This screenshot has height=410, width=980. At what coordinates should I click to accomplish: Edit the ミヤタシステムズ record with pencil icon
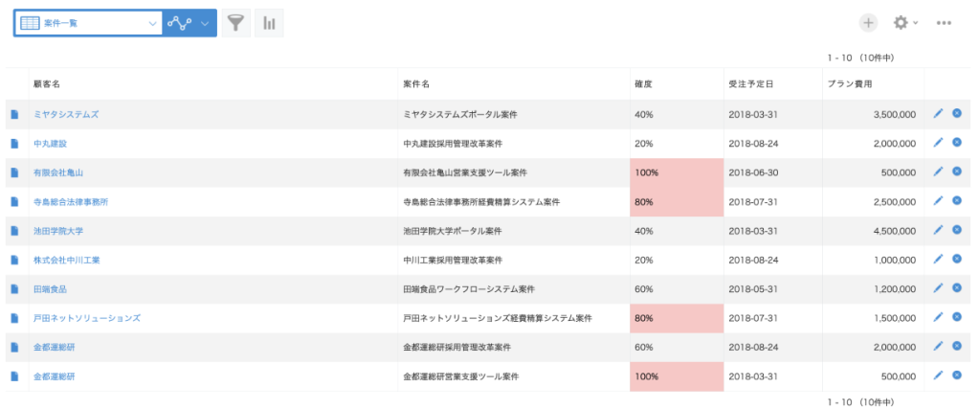tap(938, 113)
